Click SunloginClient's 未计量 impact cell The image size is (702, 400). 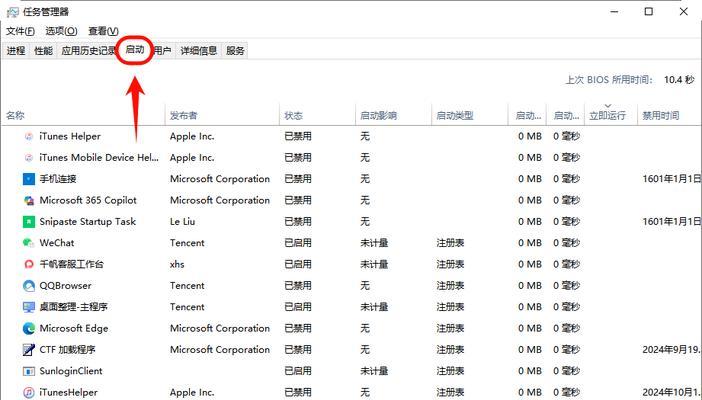click(x=374, y=371)
